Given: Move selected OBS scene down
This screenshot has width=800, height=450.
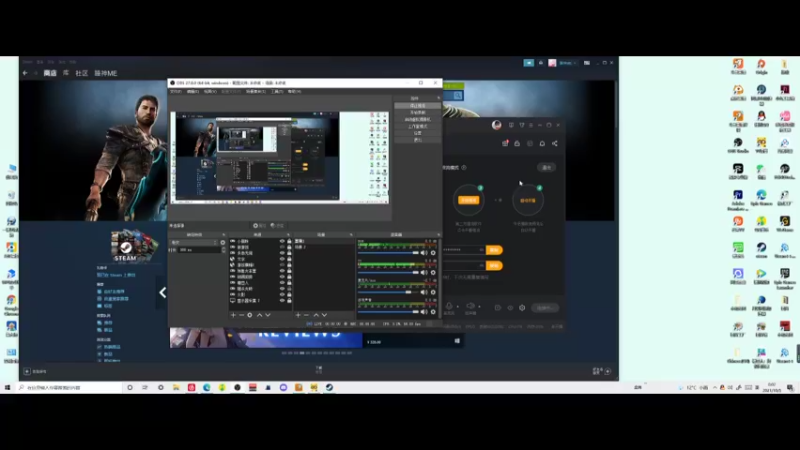Looking at the screenshot, I should coord(324,315).
